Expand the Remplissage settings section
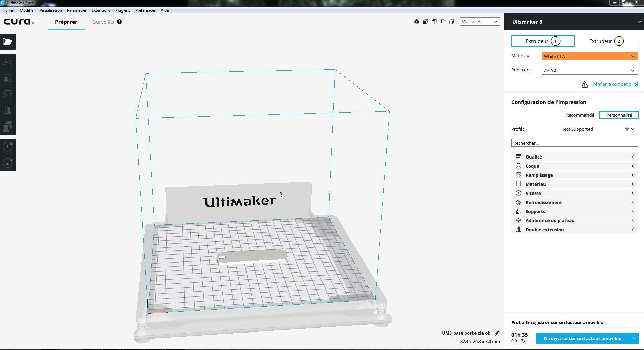 coord(574,175)
